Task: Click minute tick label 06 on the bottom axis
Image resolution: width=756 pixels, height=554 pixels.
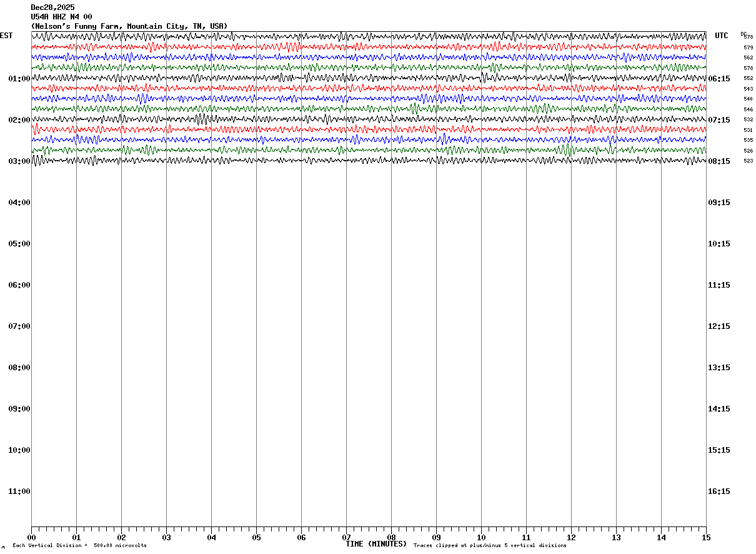Action: coord(301,538)
